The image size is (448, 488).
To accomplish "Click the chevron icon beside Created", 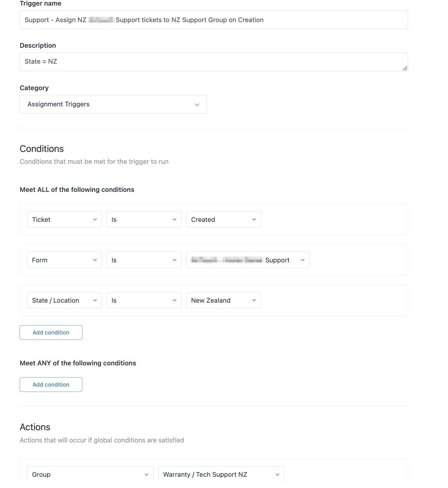I will (x=254, y=219).
